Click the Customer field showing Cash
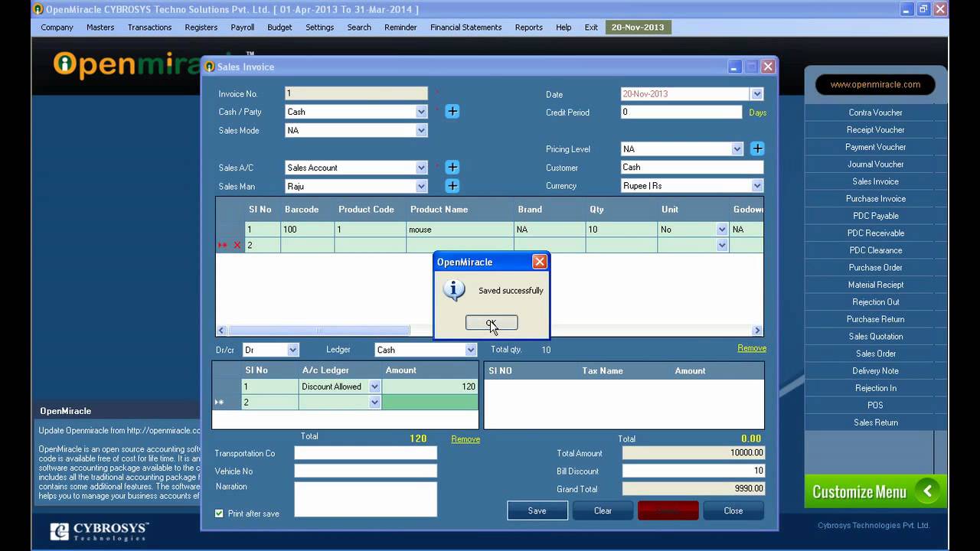The image size is (980, 551). [692, 167]
